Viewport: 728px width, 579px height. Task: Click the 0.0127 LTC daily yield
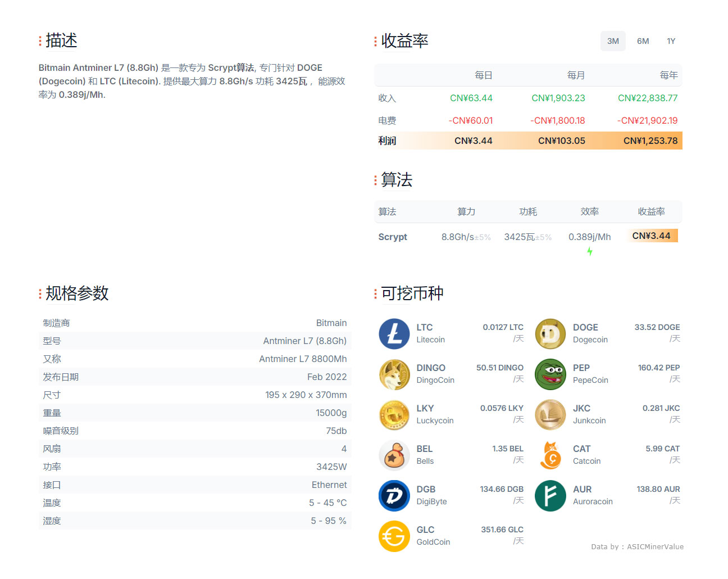point(503,327)
